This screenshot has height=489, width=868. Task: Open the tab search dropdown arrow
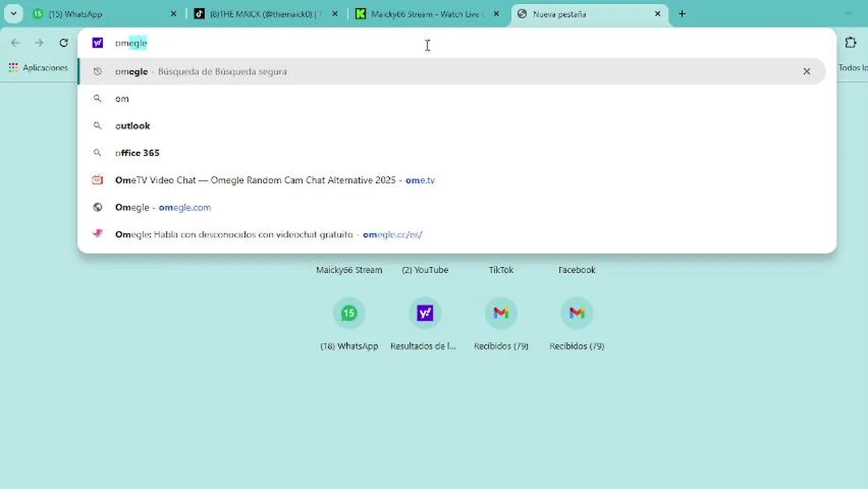point(14,14)
